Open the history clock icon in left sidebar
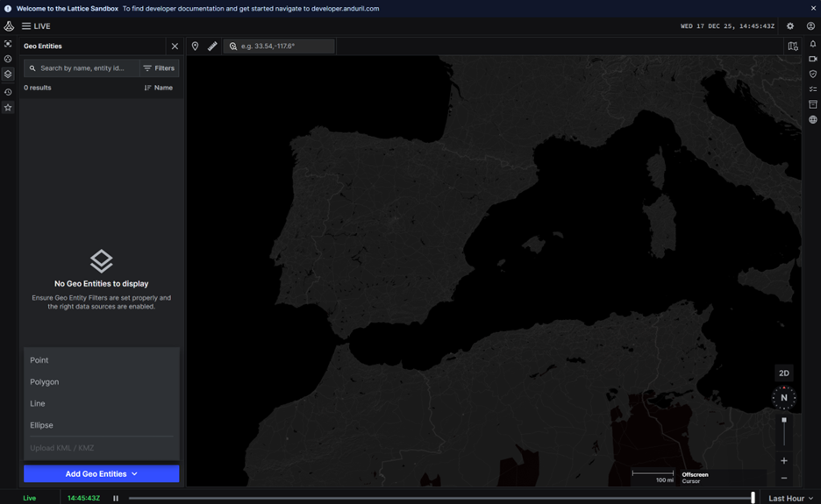The height and width of the screenshot is (504, 821). point(8,92)
